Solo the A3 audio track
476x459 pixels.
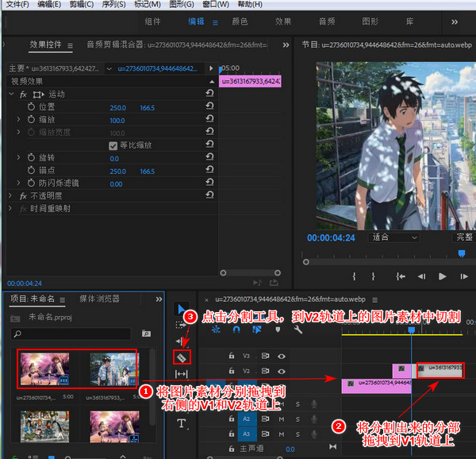click(x=297, y=434)
